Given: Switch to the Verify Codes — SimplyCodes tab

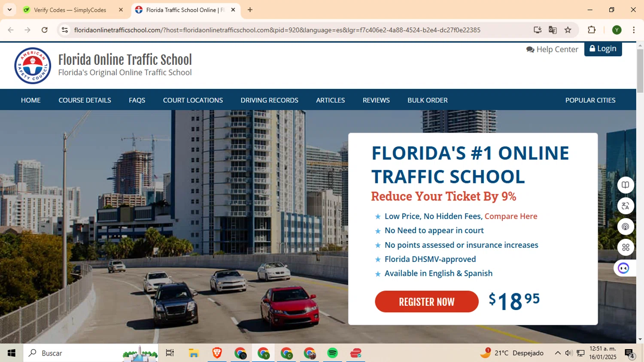Looking at the screenshot, I should tap(70, 10).
